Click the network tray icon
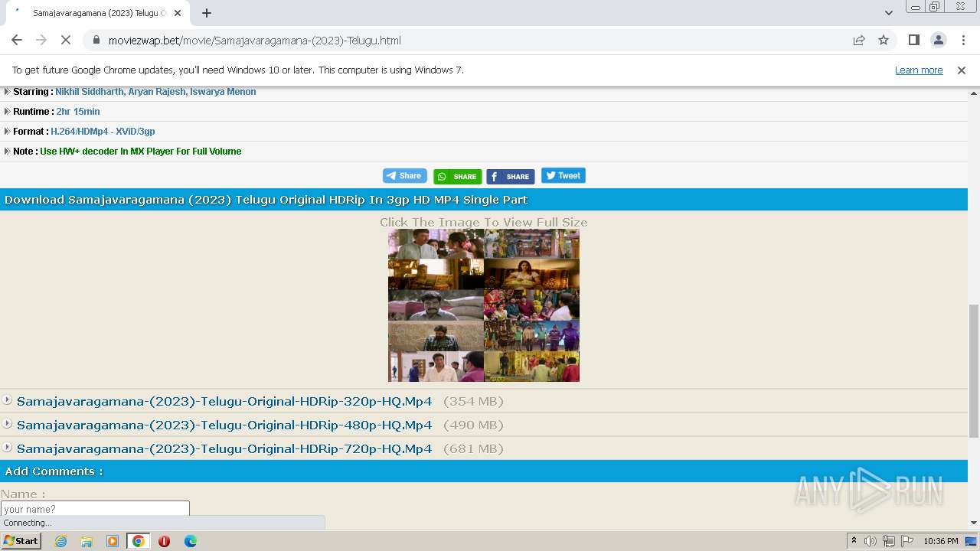Image resolution: width=980 pixels, height=551 pixels. [x=889, y=541]
